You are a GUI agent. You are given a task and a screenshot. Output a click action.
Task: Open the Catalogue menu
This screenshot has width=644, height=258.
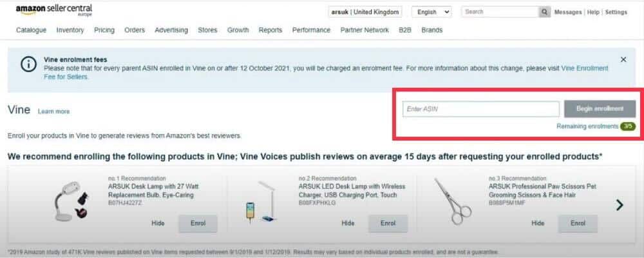click(31, 30)
